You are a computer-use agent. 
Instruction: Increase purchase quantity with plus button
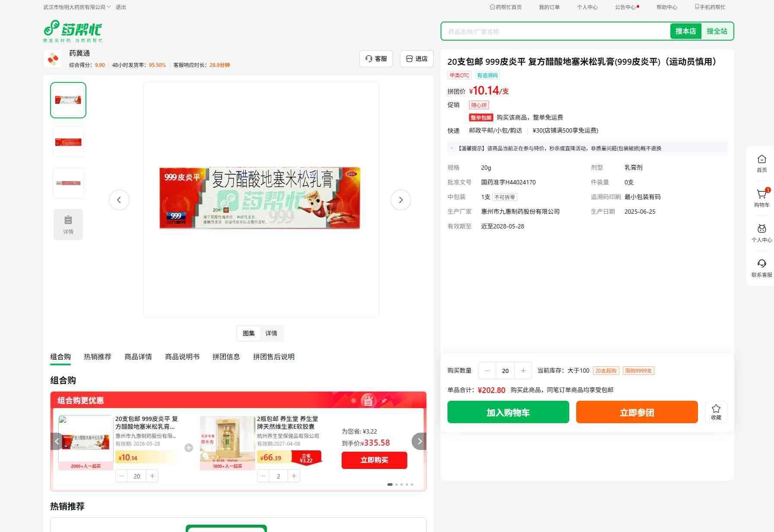[523, 370]
